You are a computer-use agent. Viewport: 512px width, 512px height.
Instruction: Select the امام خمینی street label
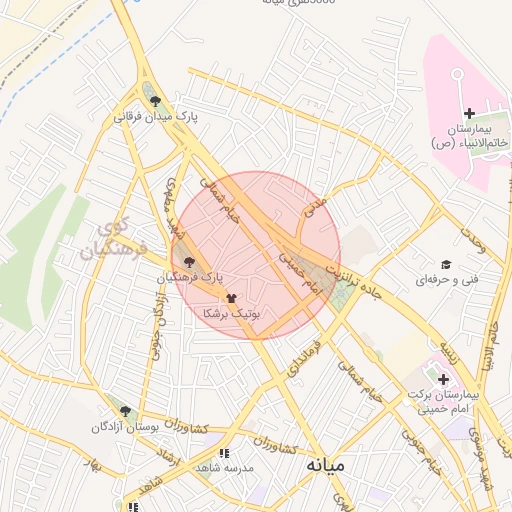[x=301, y=274]
